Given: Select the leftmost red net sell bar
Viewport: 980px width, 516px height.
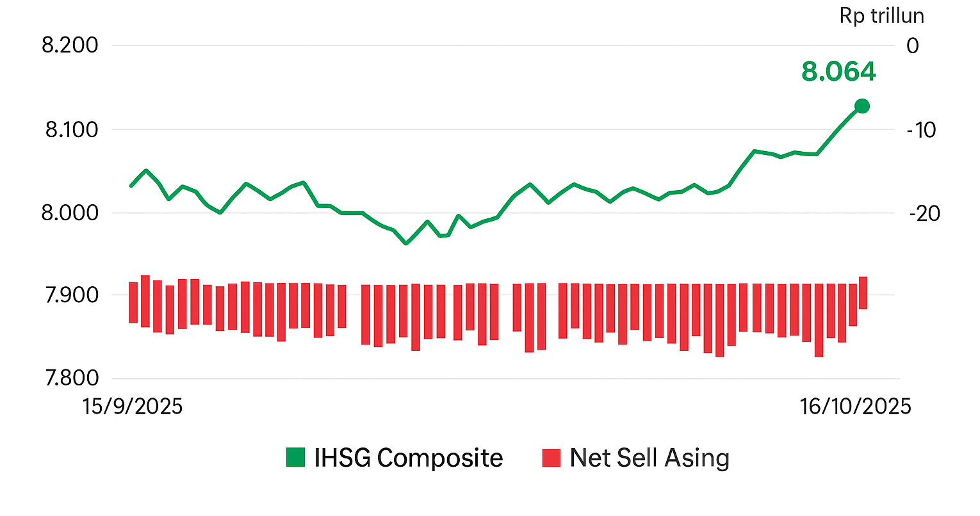Looking at the screenshot, I should click(x=133, y=302).
